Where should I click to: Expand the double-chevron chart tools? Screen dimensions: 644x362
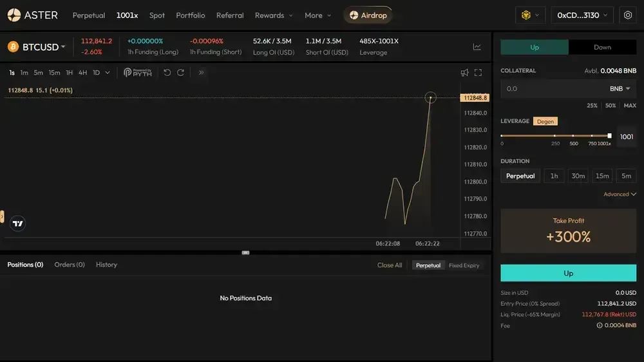(201, 73)
